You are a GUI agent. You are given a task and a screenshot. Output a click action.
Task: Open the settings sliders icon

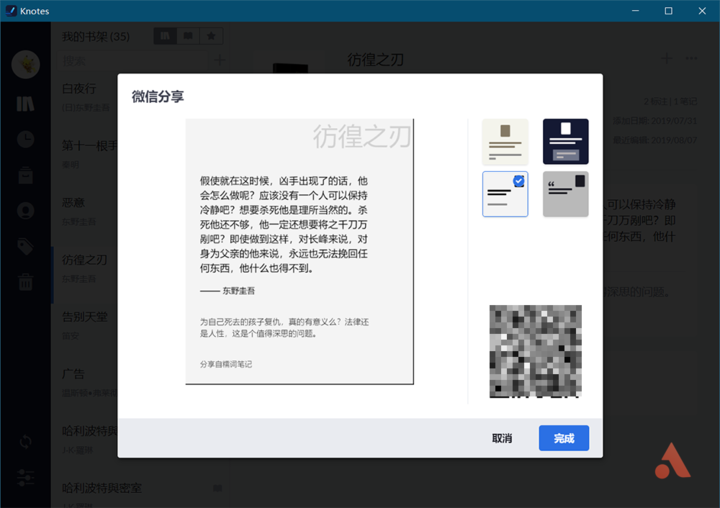(x=26, y=478)
